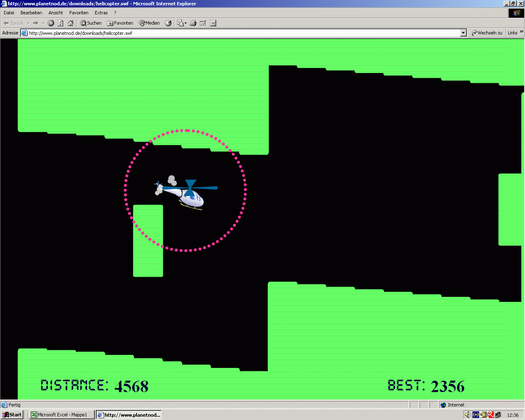
Task: Open the Extras menu
Action: click(101, 13)
